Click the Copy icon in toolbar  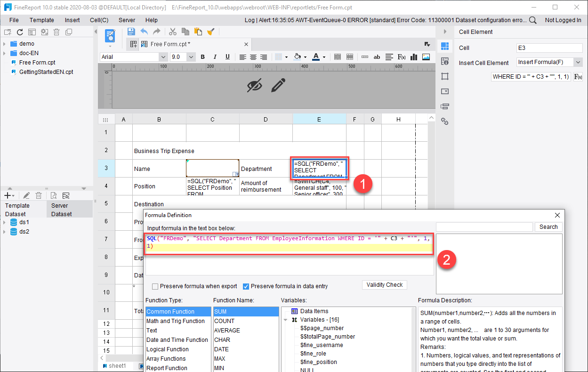tap(185, 32)
